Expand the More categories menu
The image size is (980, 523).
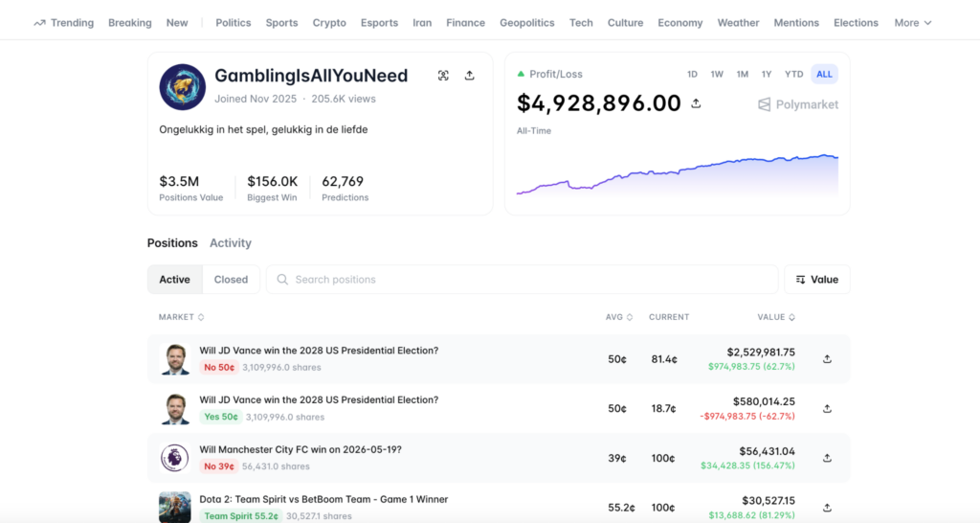click(x=912, y=23)
